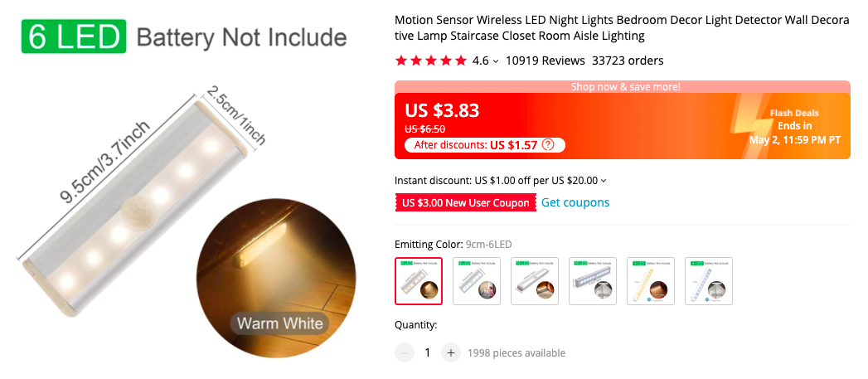Screen dimensions: 868x379
Task: Decrease quantity with the minus button
Action: (404, 352)
